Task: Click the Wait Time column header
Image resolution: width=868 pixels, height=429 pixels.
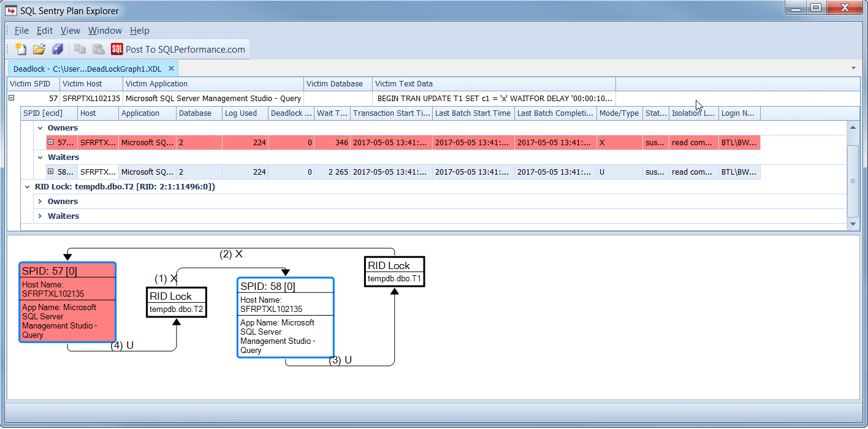Action: (x=332, y=113)
